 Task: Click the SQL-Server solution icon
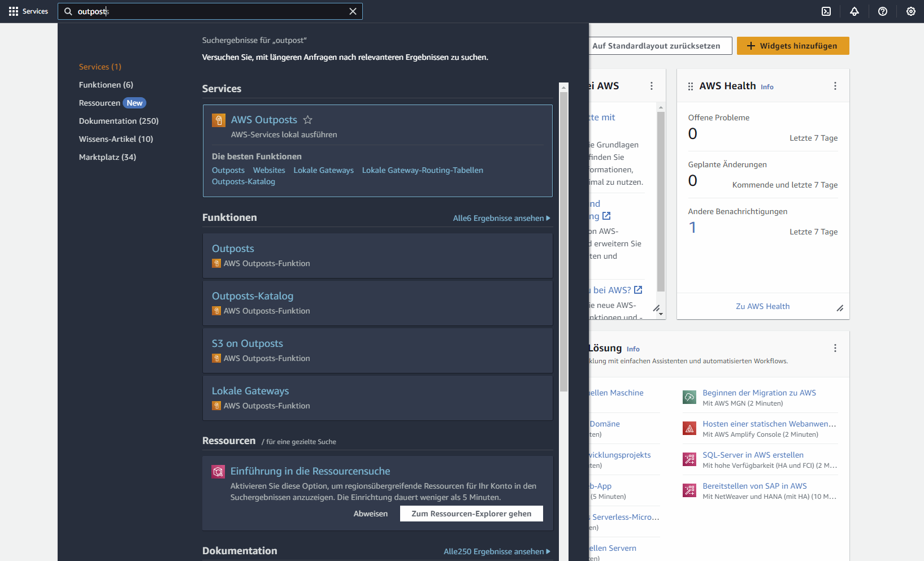pyautogui.click(x=689, y=459)
